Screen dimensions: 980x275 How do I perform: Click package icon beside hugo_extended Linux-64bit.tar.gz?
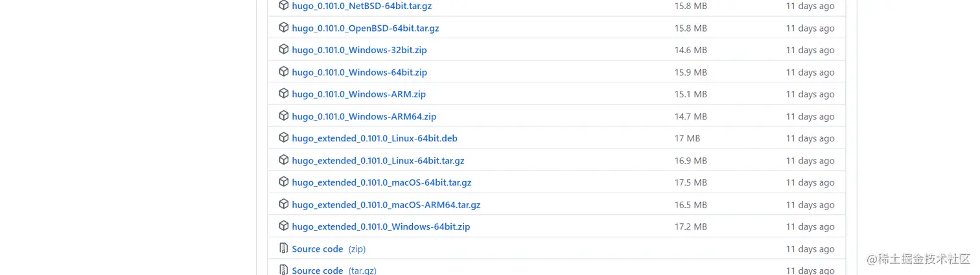tap(283, 160)
